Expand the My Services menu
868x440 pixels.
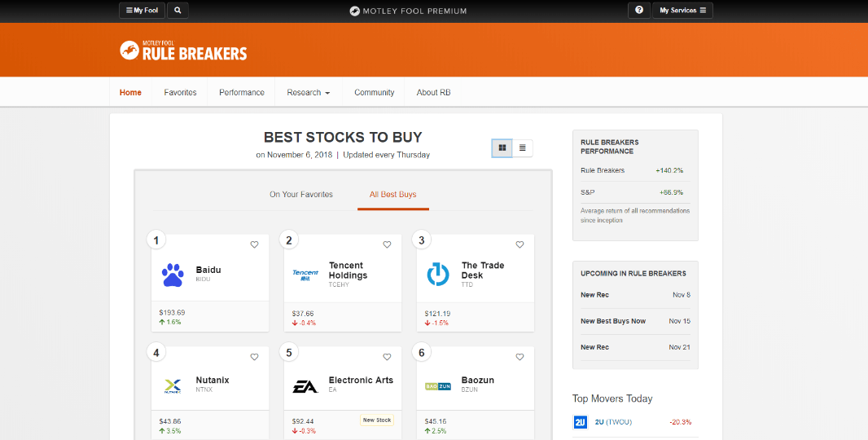[x=682, y=11]
